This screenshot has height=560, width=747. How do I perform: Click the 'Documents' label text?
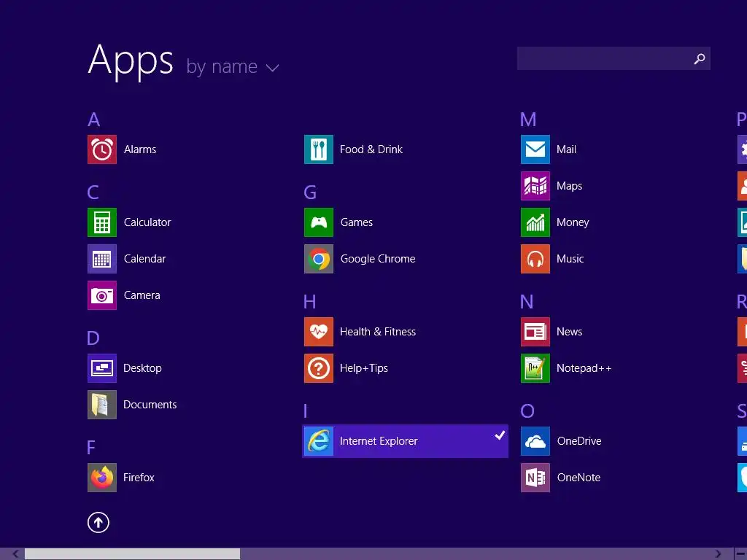[150, 405]
